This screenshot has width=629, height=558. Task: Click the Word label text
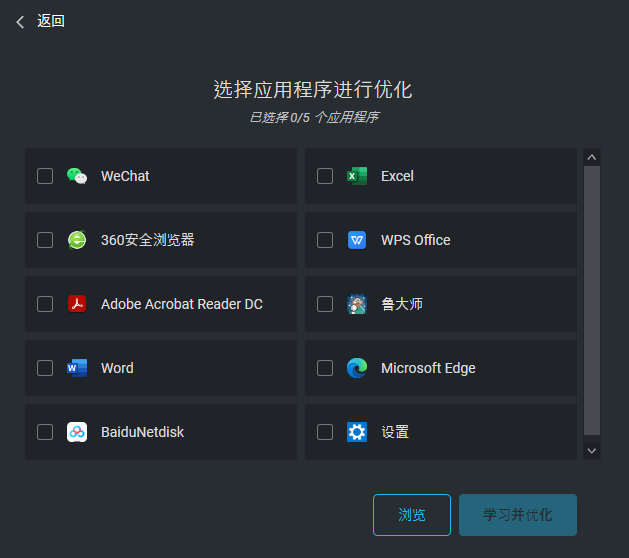(x=117, y=368)
